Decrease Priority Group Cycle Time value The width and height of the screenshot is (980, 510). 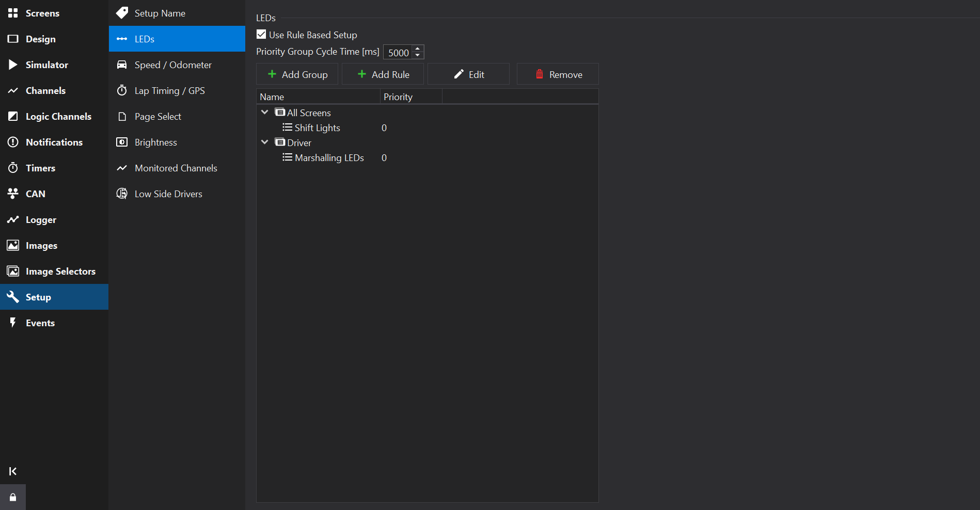click(x=418, y=55)
